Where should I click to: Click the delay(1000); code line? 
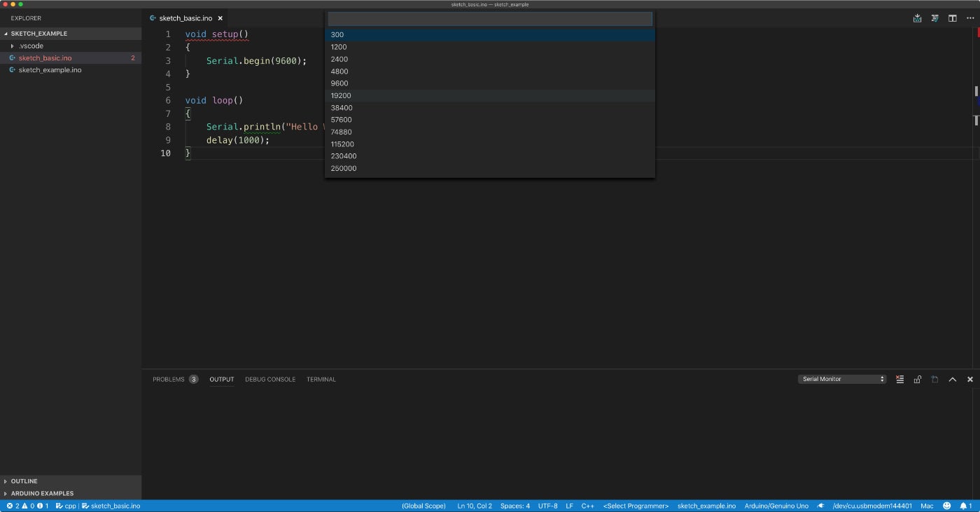[x=238, y=140]
